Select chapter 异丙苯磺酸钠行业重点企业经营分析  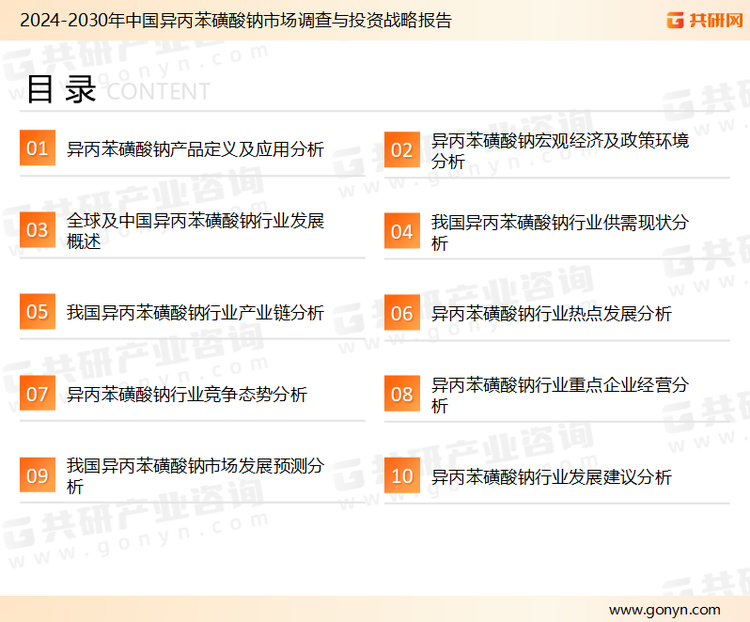pos(560,395)
